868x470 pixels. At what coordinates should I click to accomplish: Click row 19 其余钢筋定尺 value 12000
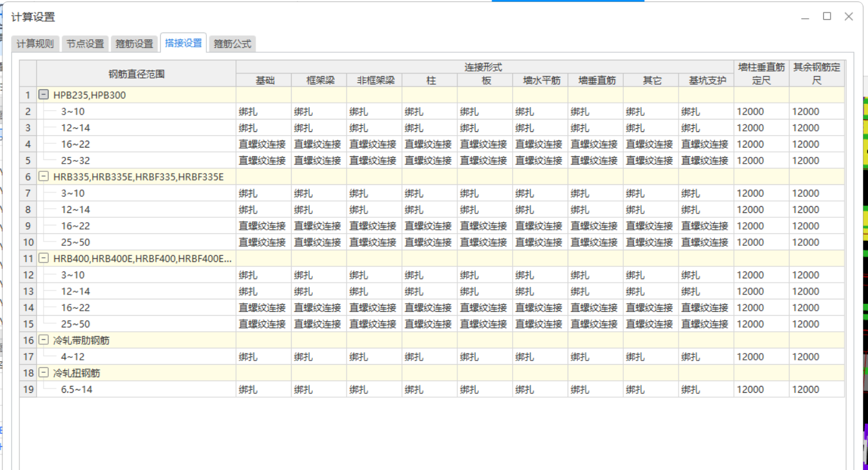click(817, 389)
